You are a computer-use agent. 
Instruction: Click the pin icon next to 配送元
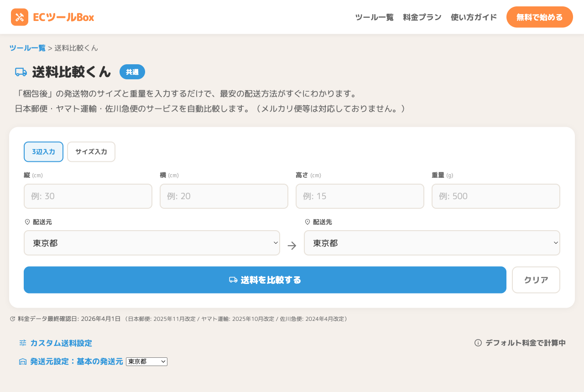point(27,222)
